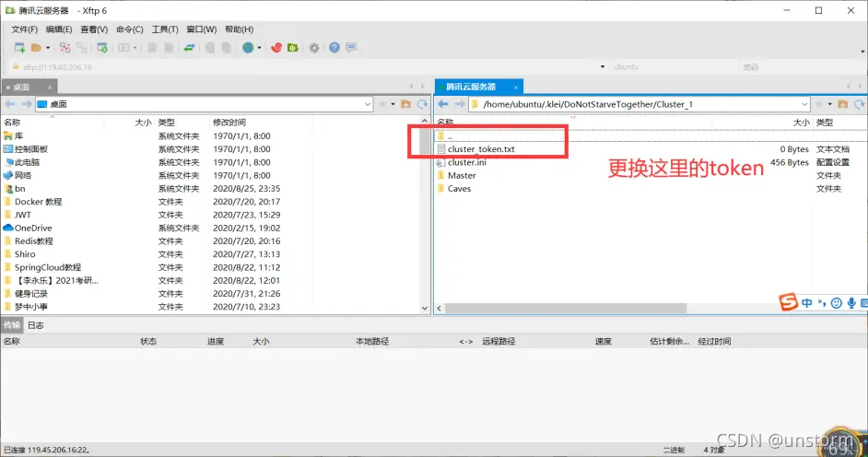The width and height of the screenshot is (868, 457).
Task: Go forward in the remote pane
Action: click(460, 104)
